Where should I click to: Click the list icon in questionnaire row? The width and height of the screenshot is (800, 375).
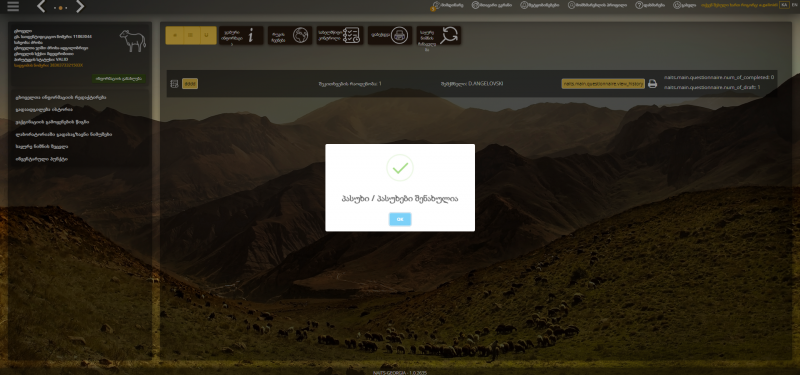(174, 84)
